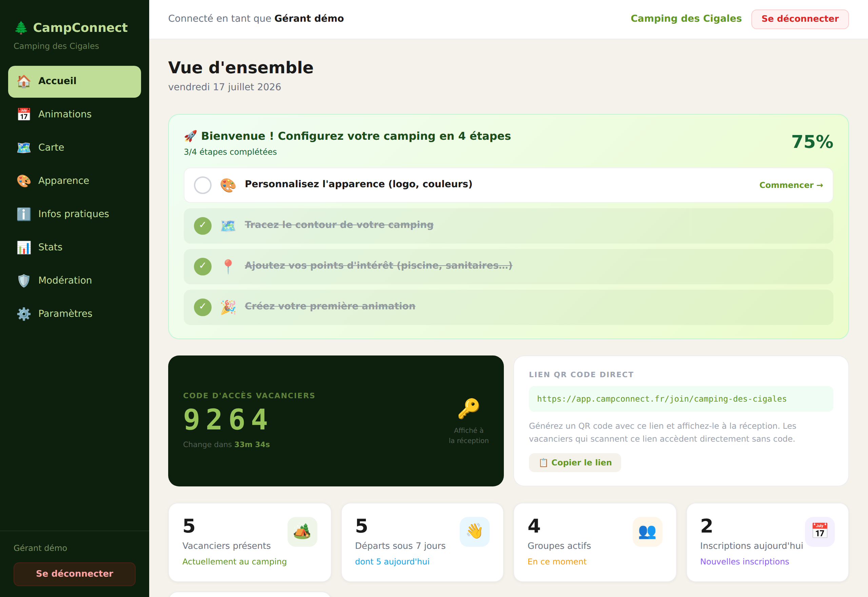Click map icon in Tracez le contour step
This screenshot has width=868, height=597.
[x=228, y=226]
